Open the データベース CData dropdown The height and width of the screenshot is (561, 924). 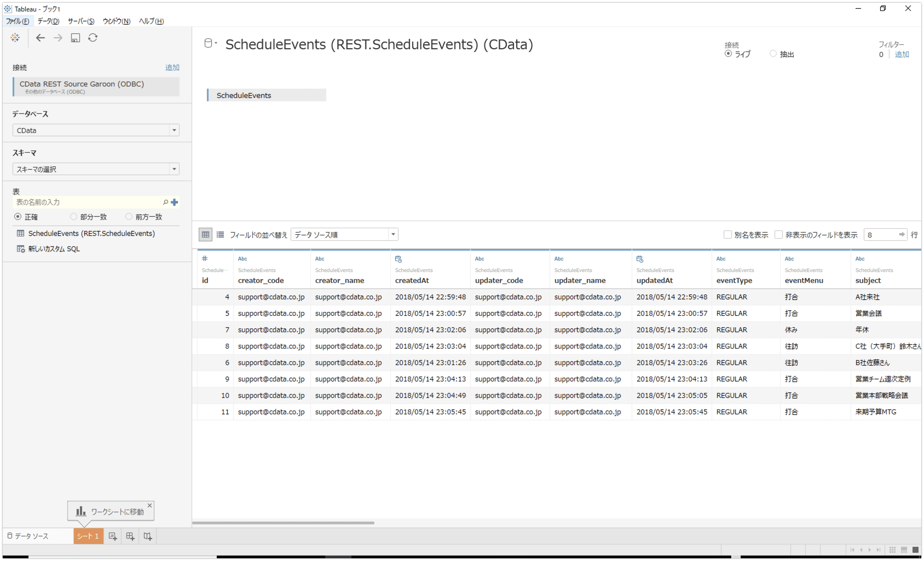[174, 130]
